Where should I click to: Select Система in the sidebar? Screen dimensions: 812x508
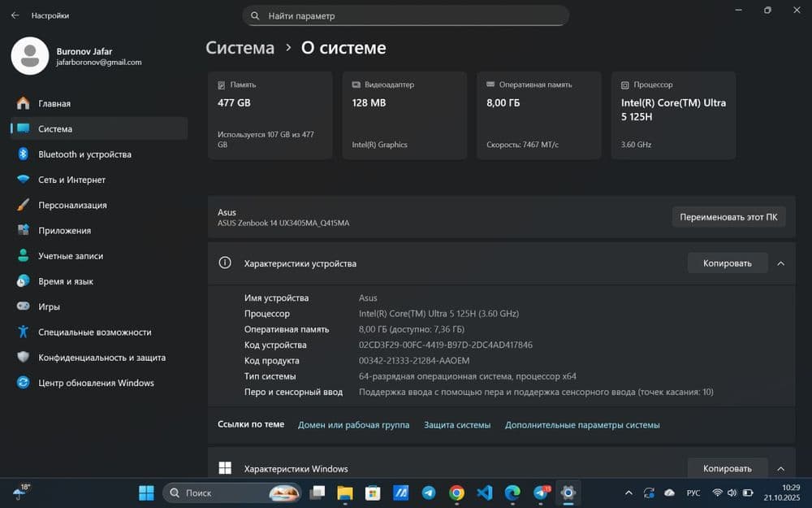99,128
